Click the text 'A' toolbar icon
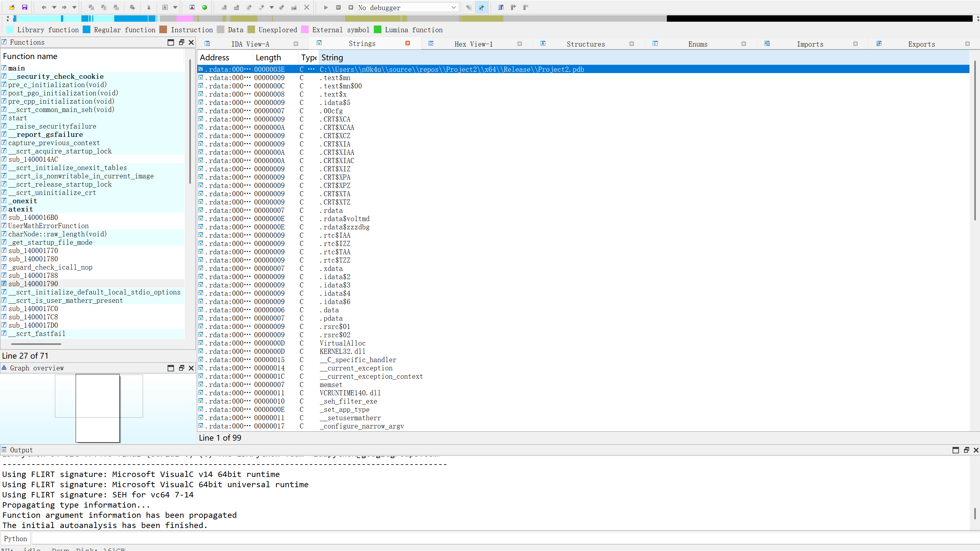Viewport: 980px width, 551px height. pos(165,7)
